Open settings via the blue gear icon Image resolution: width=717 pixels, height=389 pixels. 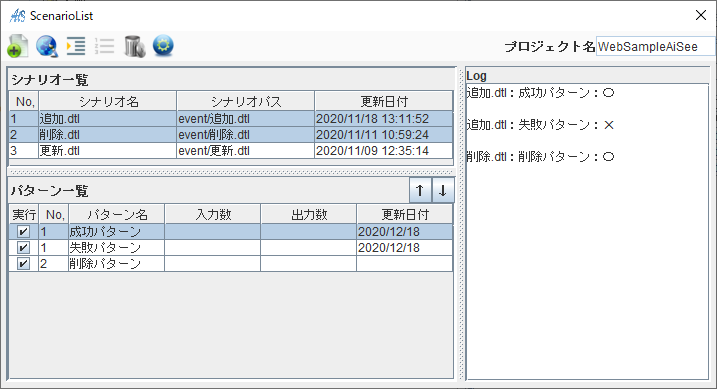(x=163, y=45)
